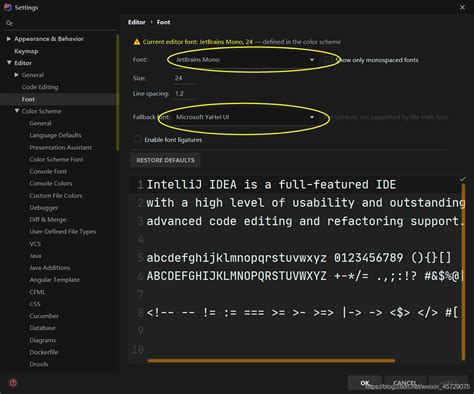Click the Line spacing input field
This screenshot has width=474, height=394.
click(x=185, y=94)
